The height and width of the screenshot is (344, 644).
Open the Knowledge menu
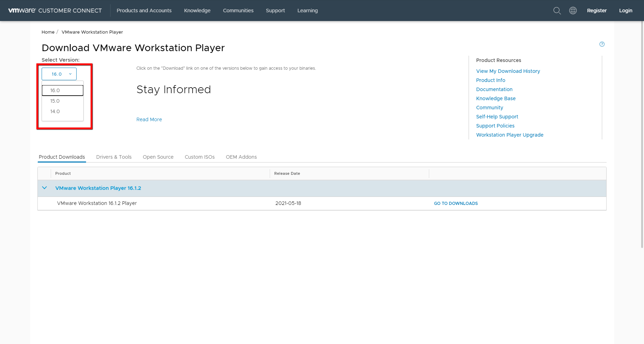click(x=197, y=11)
